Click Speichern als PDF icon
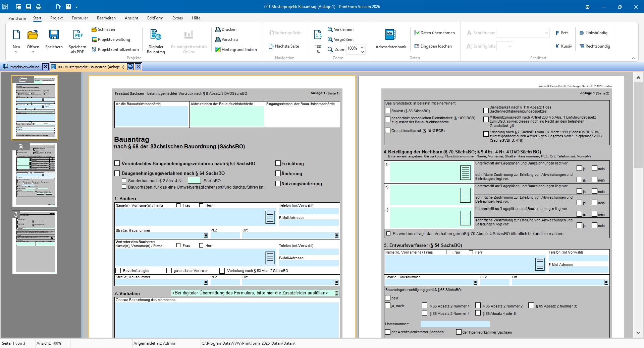Viewport: 644px width, 348px height. coord(77,35)
